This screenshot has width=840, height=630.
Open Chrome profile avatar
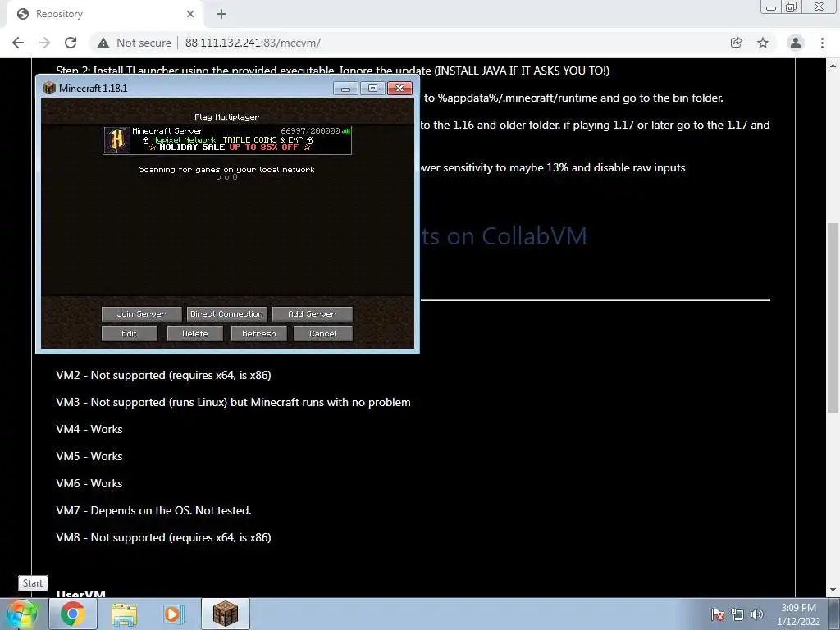(796, 43)
